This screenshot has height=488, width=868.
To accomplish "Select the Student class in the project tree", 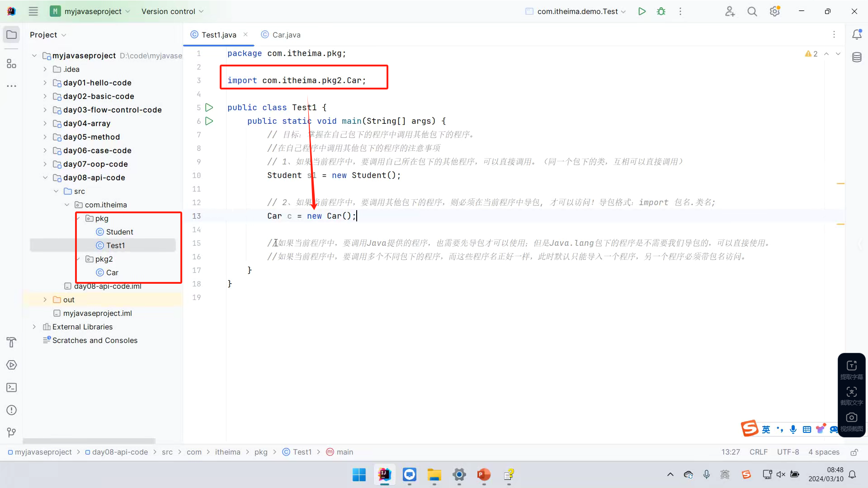I will [119, 232].
